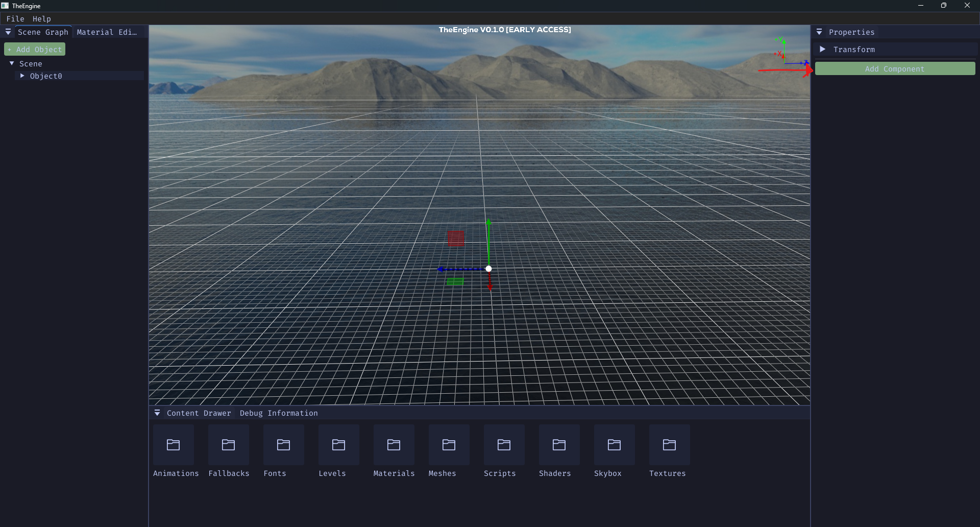Screen dimensions: 980x527
Task: Open the Meshes folder icon
Action: point(449,445)
